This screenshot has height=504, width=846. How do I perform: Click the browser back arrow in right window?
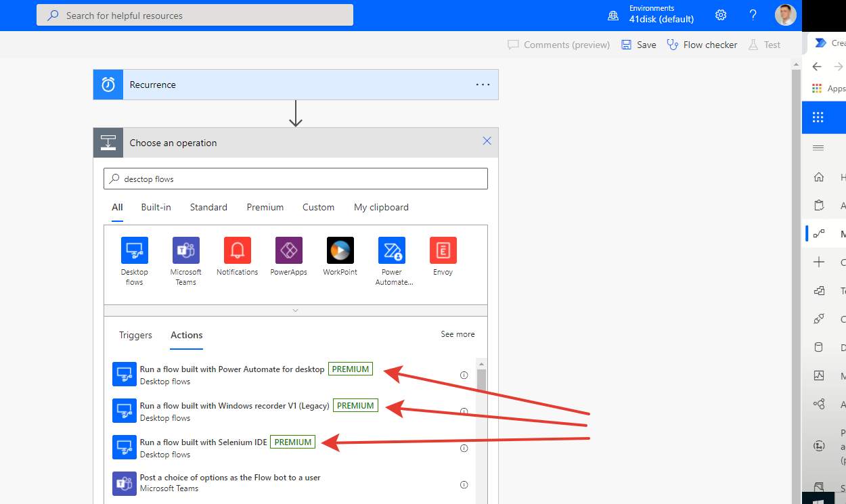[817, 66]
